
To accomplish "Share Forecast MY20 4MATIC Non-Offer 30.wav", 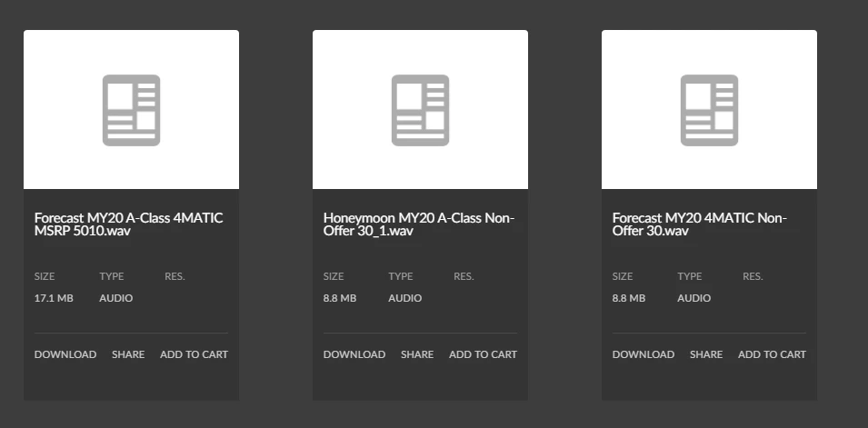I will (706, 354).
